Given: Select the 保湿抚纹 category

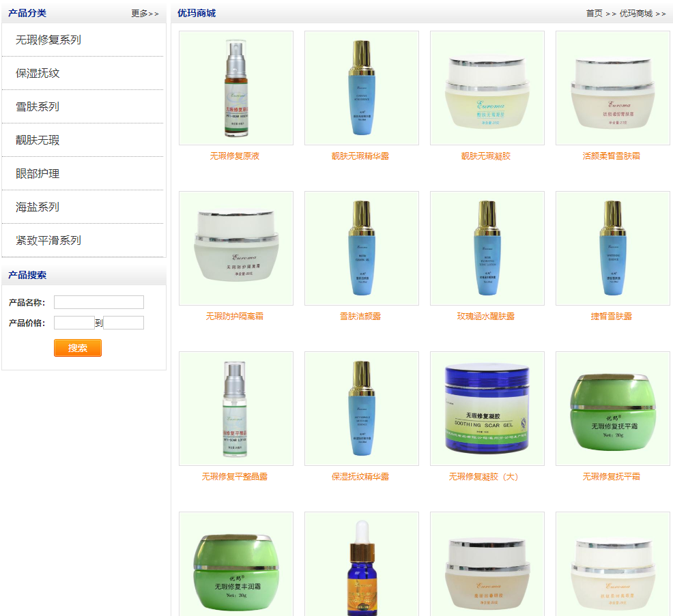Looking at the screenshot, I should 38,74.
